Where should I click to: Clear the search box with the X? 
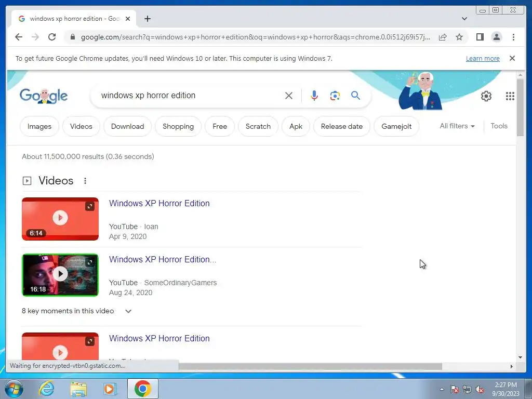coord(289,96)
